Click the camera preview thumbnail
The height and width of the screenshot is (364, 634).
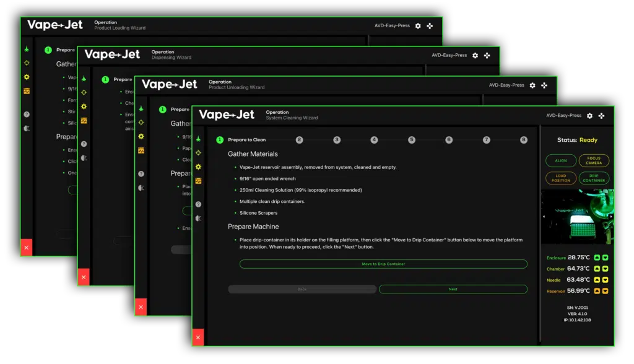click(578, 217)
